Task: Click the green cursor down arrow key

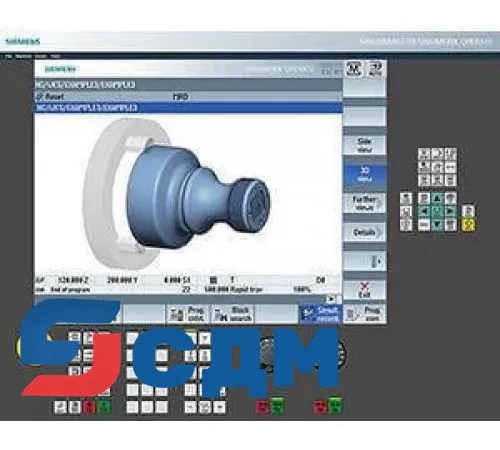Action: 437,225
